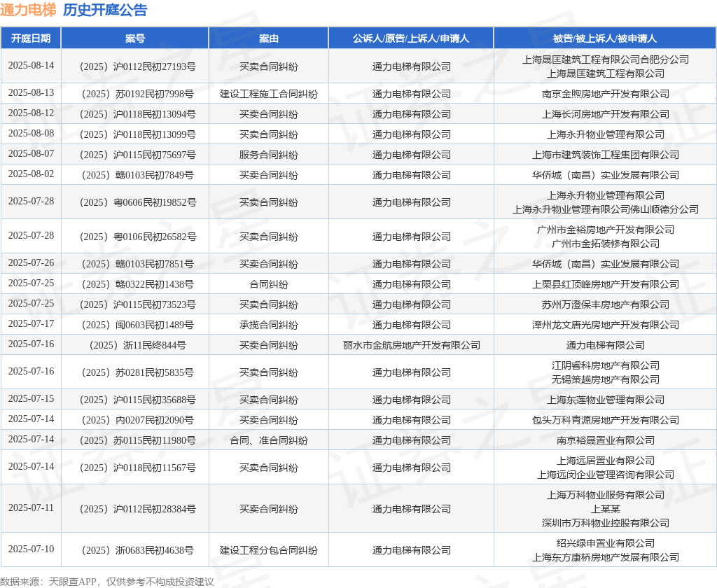
Task: Click date cell 2025-08-08
Action: pyautogui.click(x=31, y=134)
